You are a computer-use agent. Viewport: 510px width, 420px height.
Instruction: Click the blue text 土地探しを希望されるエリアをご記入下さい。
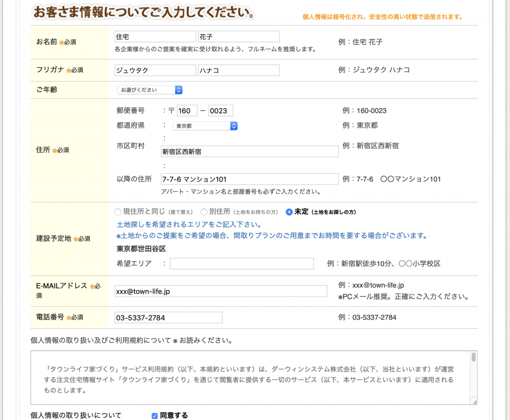point(189,224)
